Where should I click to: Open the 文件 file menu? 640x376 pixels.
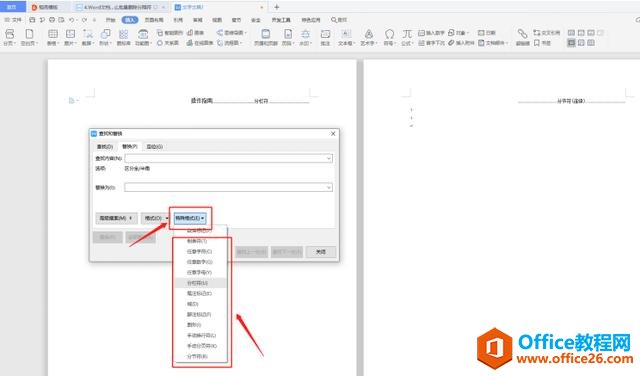[13, 20]
